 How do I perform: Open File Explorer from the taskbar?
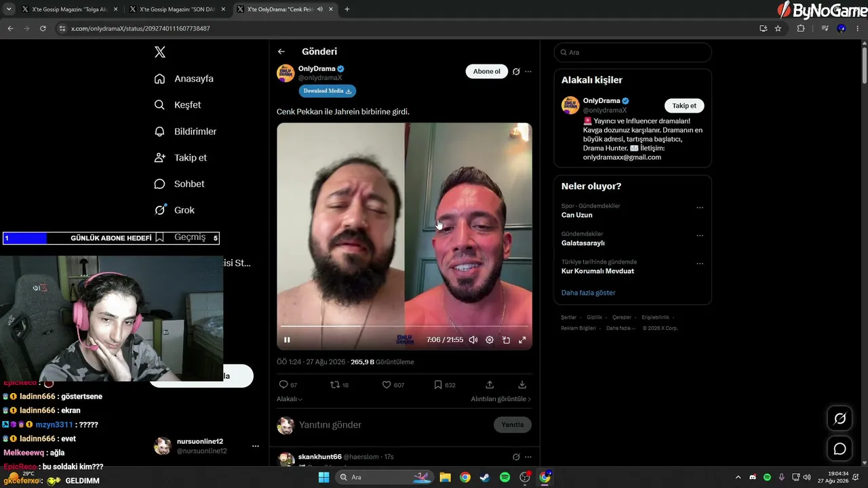(445, 477)
